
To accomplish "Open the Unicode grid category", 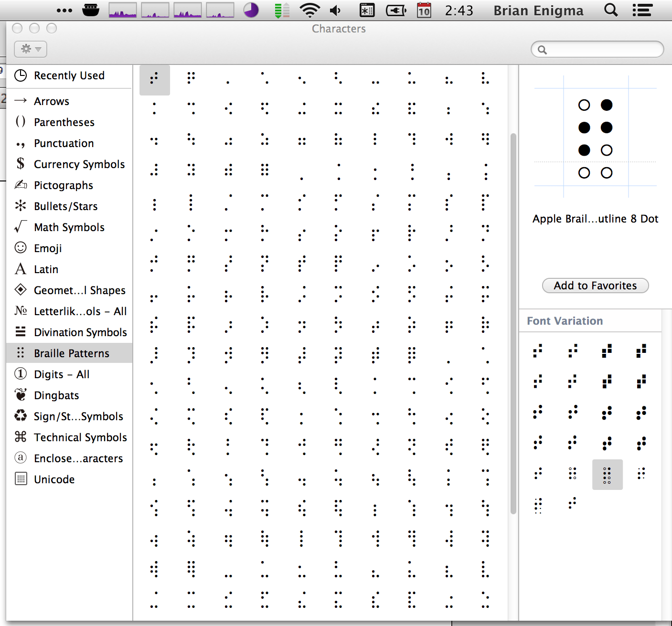I will (69, 479).
